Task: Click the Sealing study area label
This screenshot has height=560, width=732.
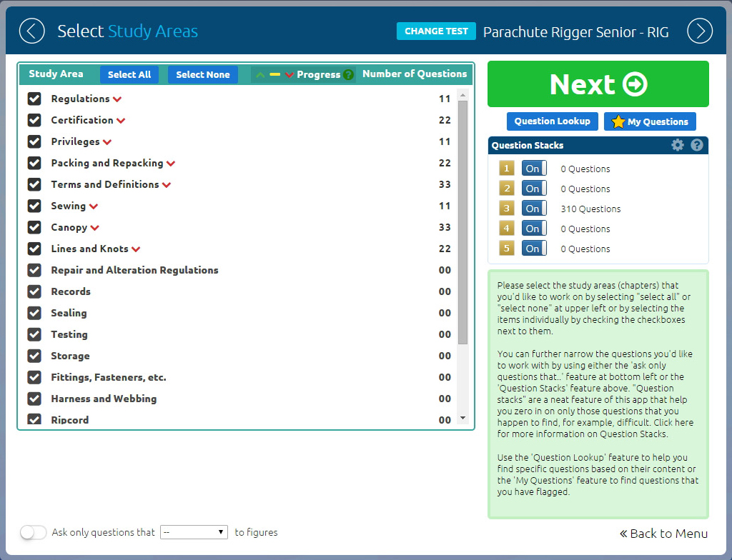Action: tap(69, 313)
